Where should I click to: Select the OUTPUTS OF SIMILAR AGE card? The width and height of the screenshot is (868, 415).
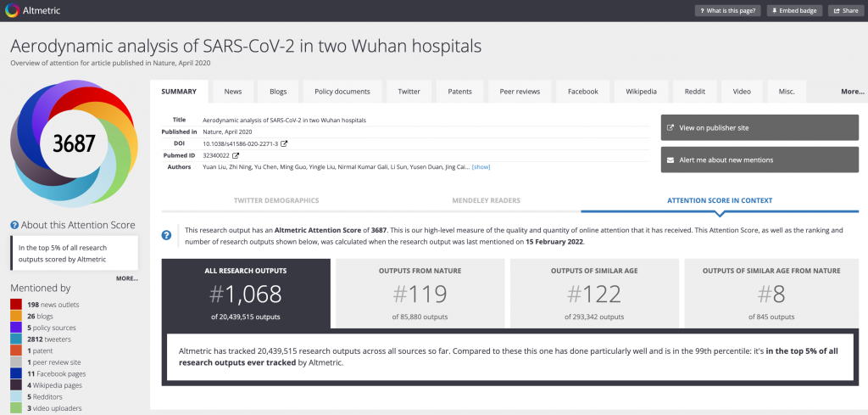pyautogui.click(x=594, y=293)
